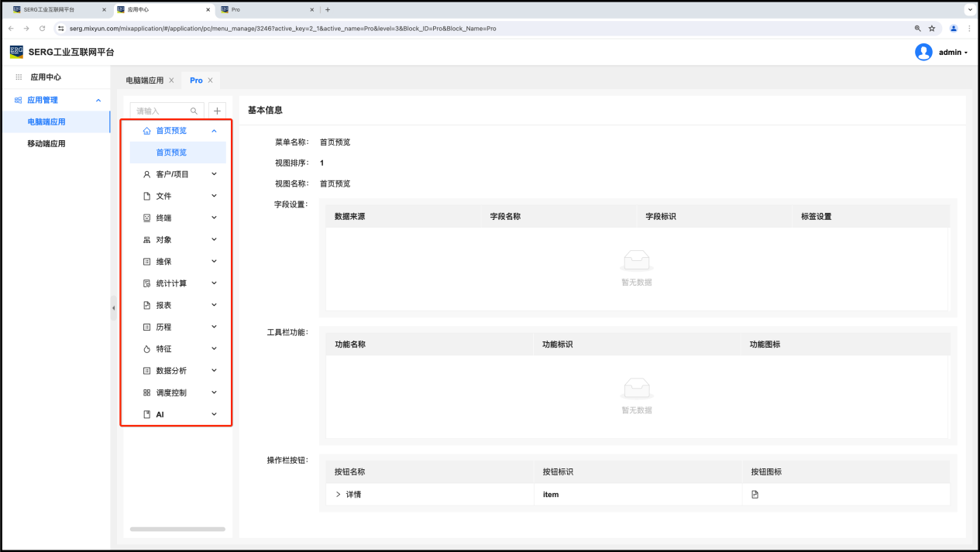Select the 首页预览 submenu item
This screenshot has height=552, width=980.
171,153
